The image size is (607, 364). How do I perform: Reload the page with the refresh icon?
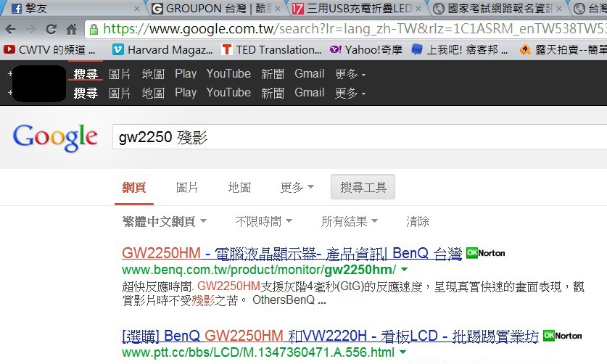[51, 29]
